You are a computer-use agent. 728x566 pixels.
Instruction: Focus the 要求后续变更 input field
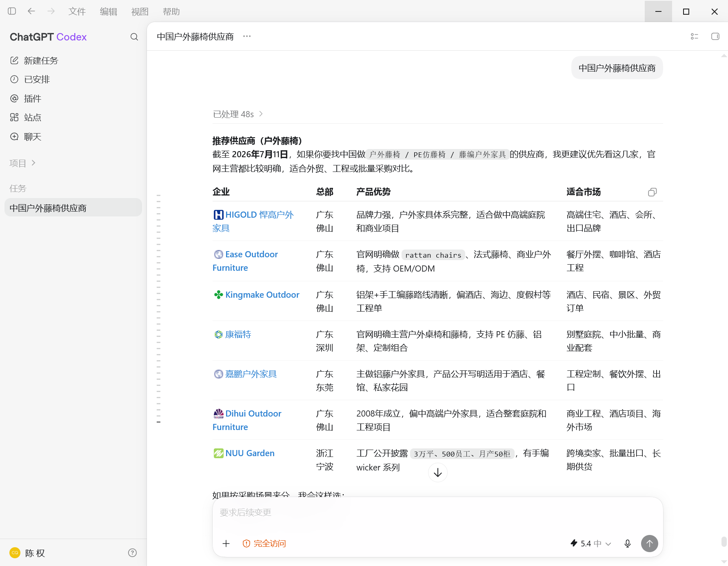[x=437, y=513]
